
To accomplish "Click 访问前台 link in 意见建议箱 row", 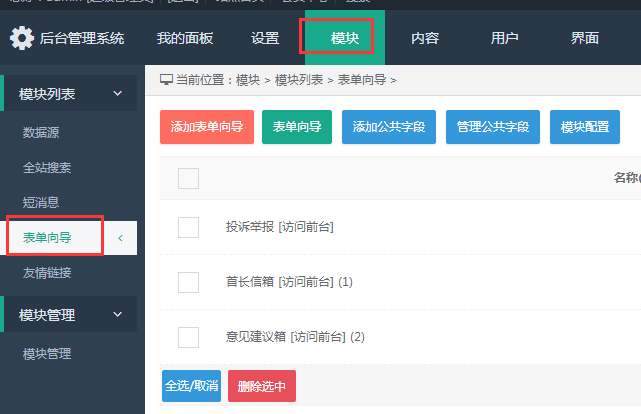I will (318, 337).
